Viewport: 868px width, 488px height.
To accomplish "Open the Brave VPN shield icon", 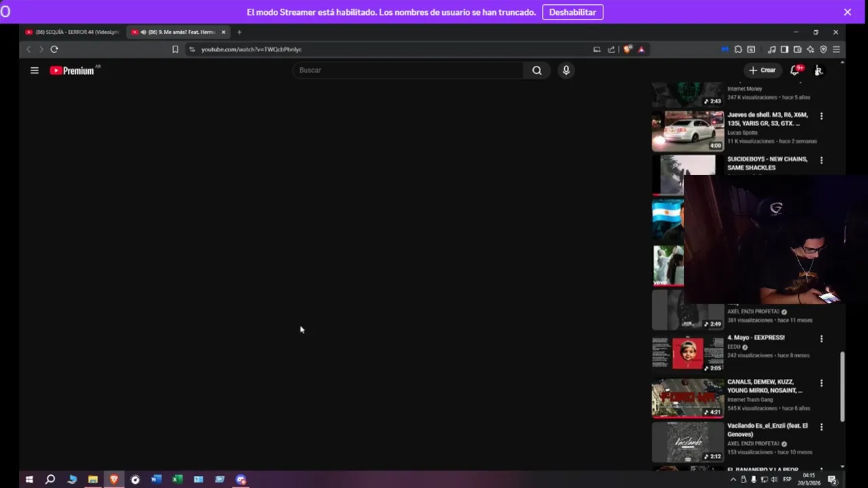I will (823, 49).
